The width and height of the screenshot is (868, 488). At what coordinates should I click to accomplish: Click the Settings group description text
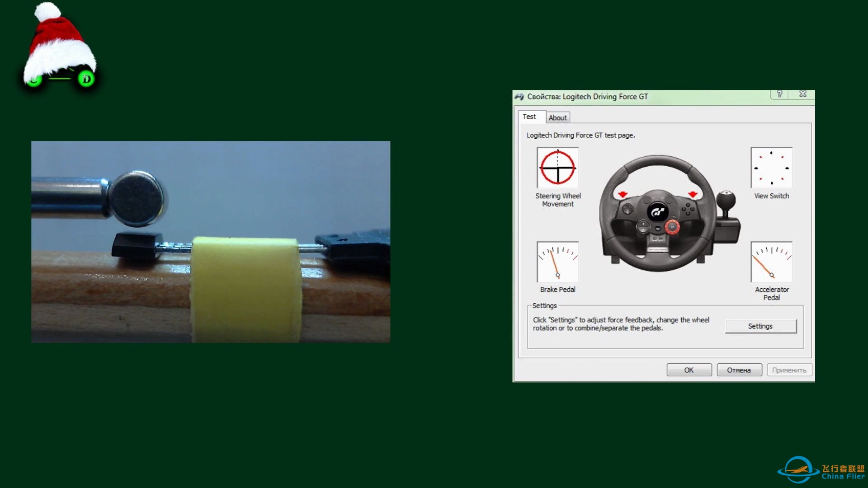621,324
